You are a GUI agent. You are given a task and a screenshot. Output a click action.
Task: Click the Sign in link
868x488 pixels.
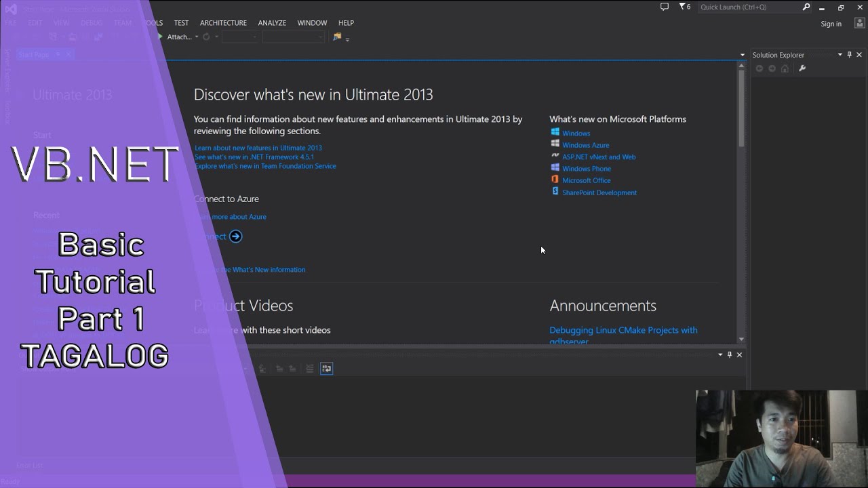[831, 24]
